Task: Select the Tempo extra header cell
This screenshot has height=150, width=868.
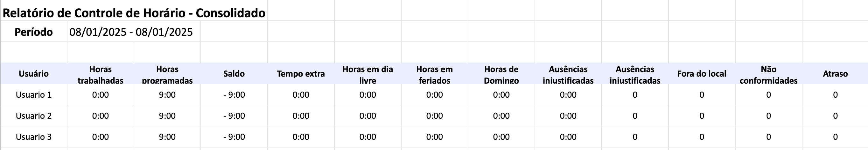Action: [x=301, y=73]
